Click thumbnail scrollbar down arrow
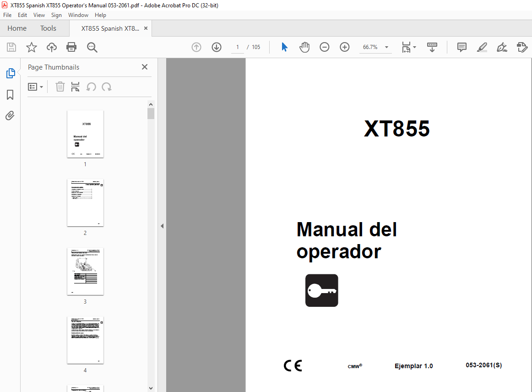 click(151, 388)
